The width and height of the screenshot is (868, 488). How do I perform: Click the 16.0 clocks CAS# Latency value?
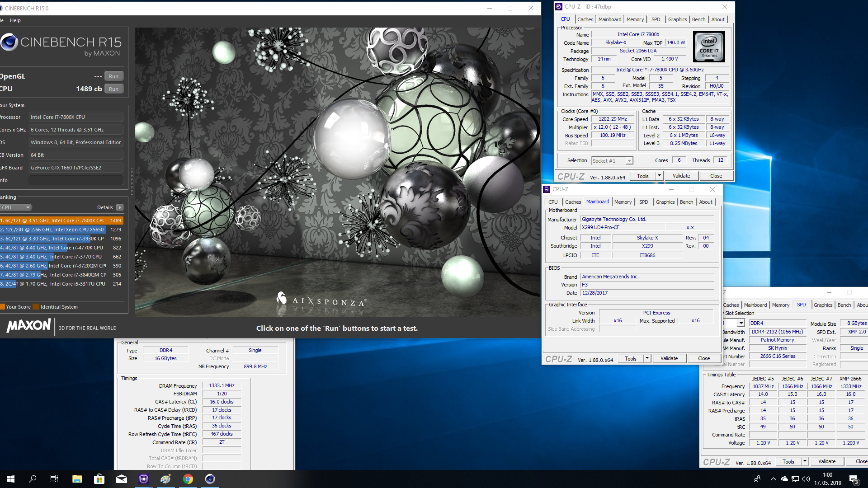(x=222, y=402)
